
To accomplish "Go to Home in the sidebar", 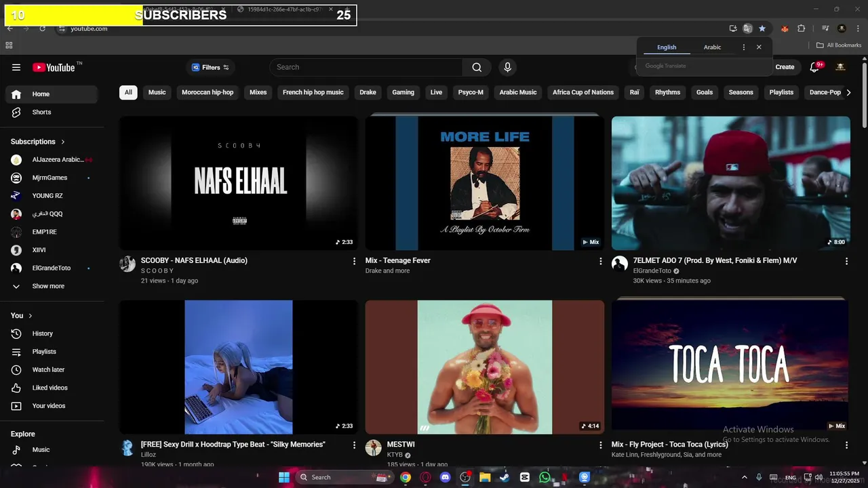I will click(52, 94).
